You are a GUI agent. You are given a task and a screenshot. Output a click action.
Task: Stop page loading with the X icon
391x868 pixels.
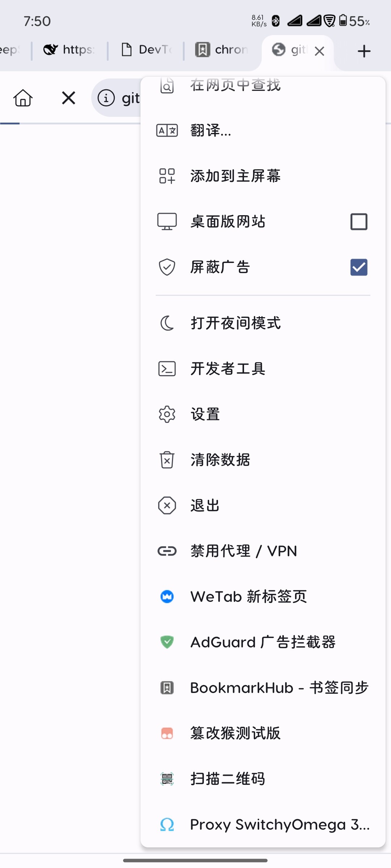(68, 98)
